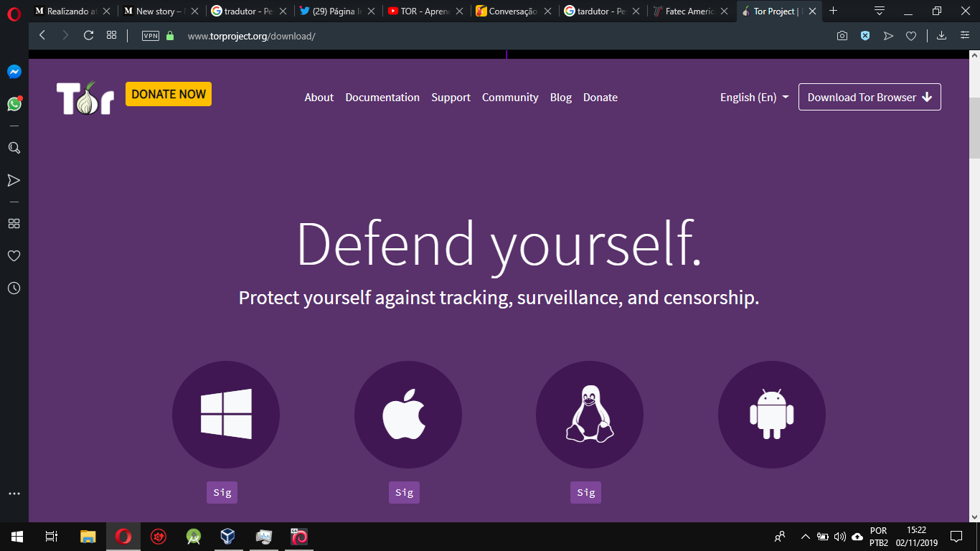The height and width of the screenshot is (551, 980).
Task: Switch to the Conversação tab
Action: point(514,11)
